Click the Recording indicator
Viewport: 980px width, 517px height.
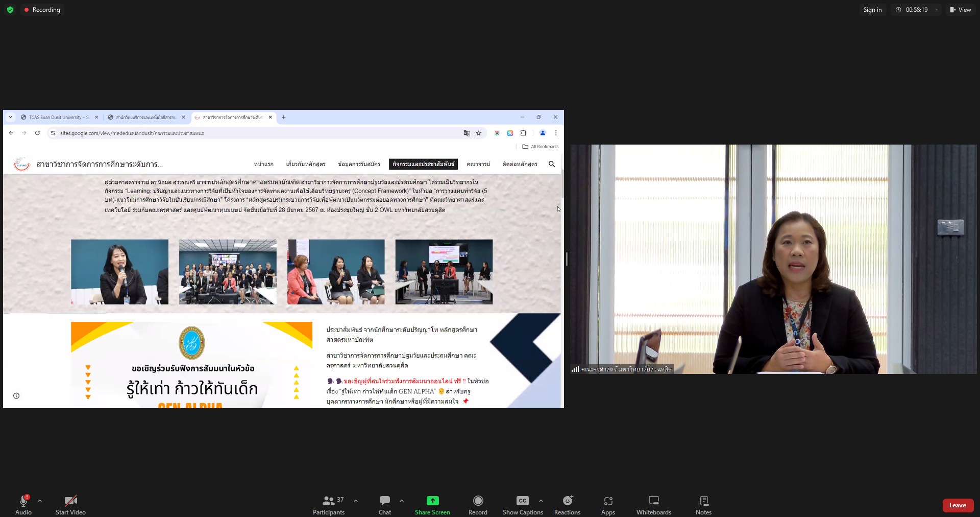point(42,10)
